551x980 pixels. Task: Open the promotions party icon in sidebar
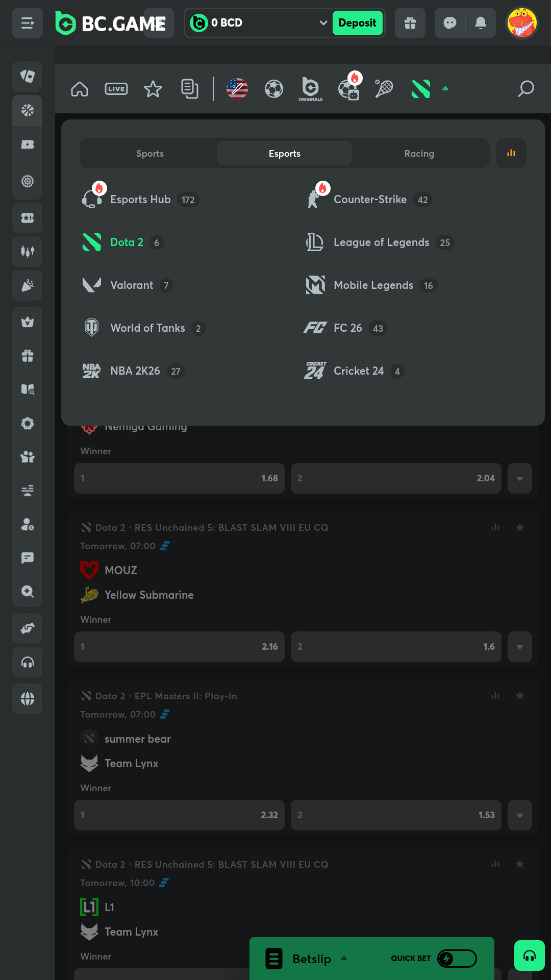coord(28,285)
